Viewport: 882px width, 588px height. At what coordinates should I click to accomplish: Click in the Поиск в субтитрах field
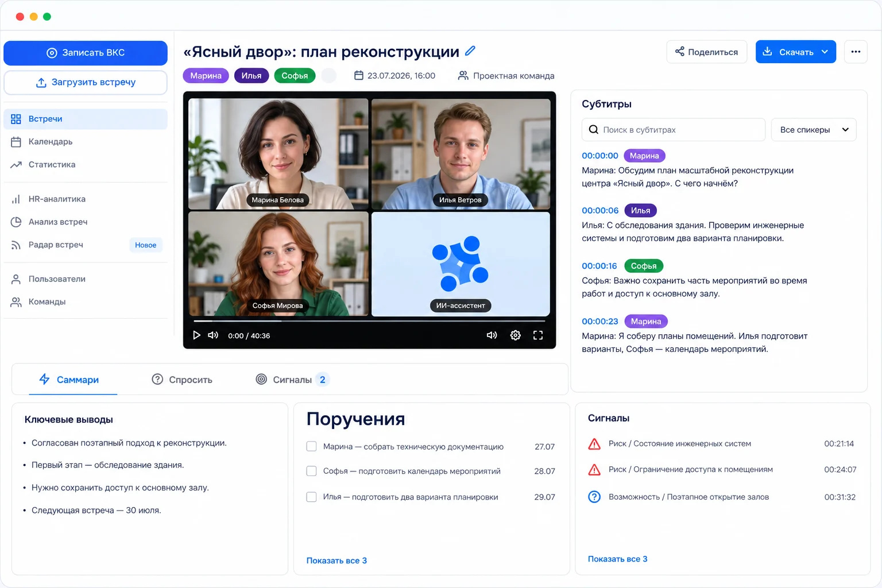click(674, 130)
